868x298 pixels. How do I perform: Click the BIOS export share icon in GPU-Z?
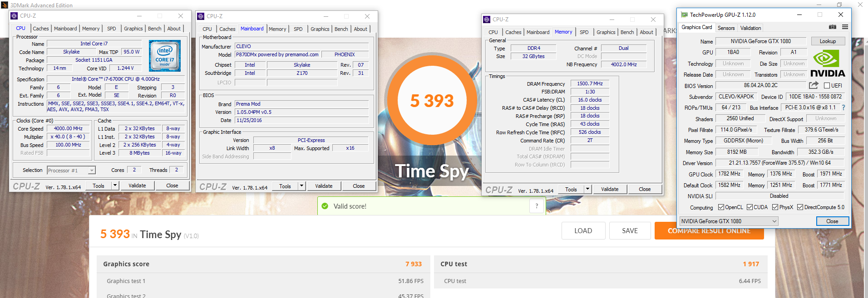point(814,85)
